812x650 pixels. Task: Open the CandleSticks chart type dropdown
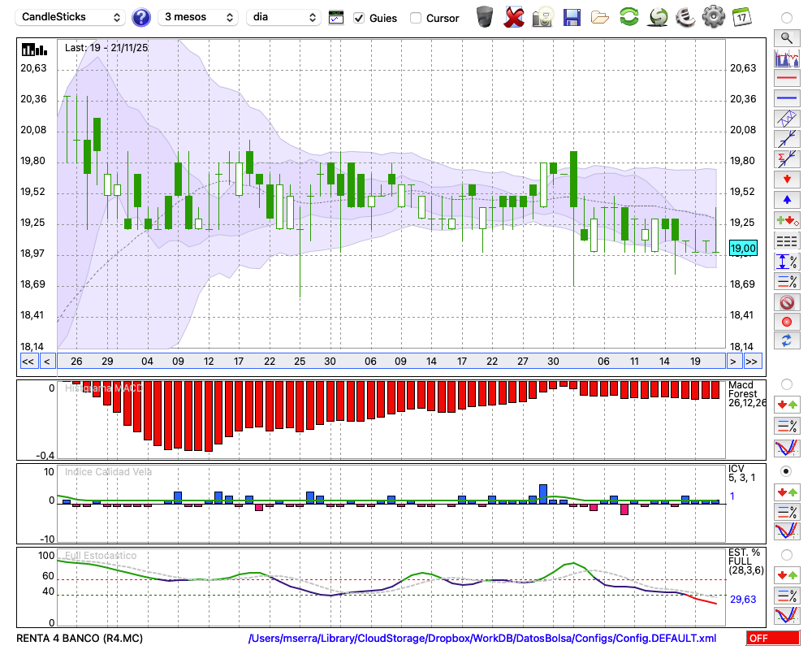click(71, 17)
